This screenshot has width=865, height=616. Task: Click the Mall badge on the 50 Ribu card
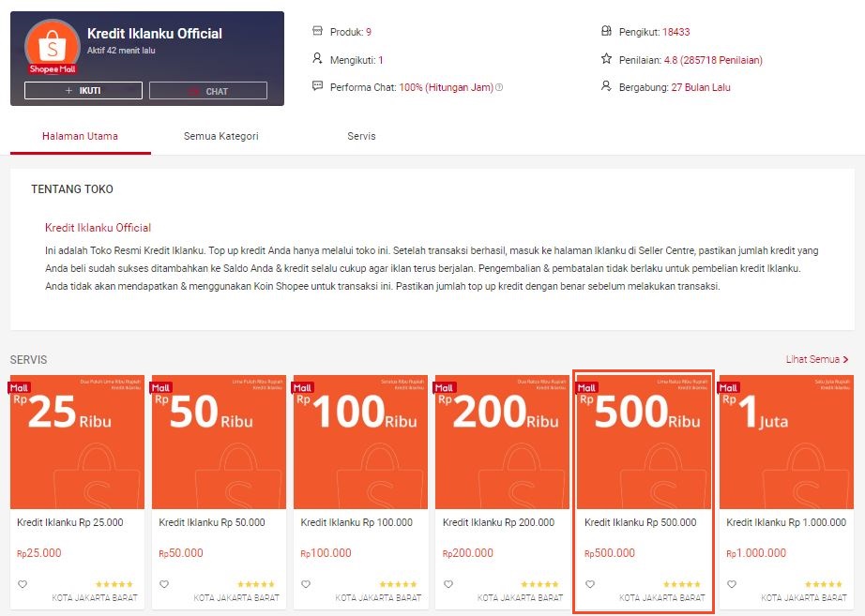[160, 387]
